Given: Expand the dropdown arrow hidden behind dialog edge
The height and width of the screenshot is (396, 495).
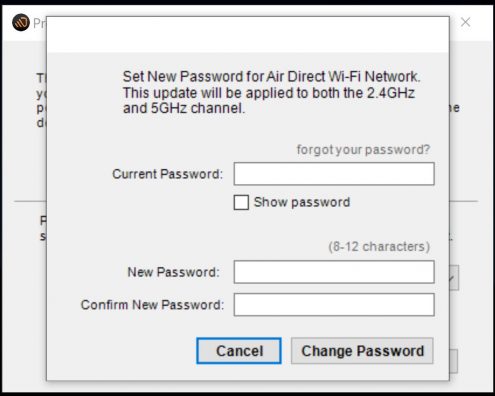Looking at the screenshot, I should (x=454, y=278).
